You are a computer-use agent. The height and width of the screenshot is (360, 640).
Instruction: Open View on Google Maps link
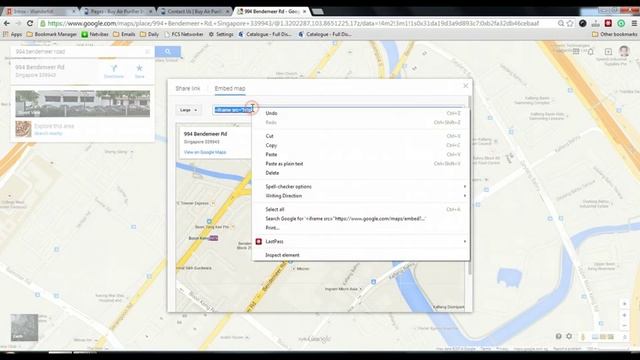[205, 152]
